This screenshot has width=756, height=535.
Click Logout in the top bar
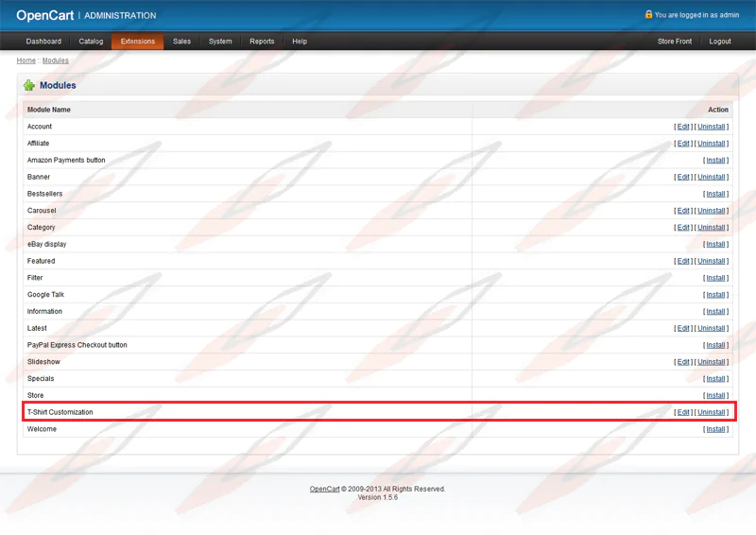720,42
